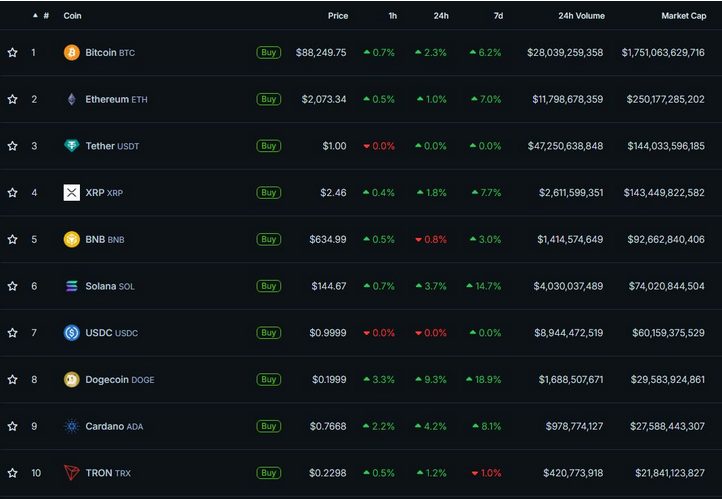Select Bitcoin market cap $1,751,063,629,716

pos(663,52)
